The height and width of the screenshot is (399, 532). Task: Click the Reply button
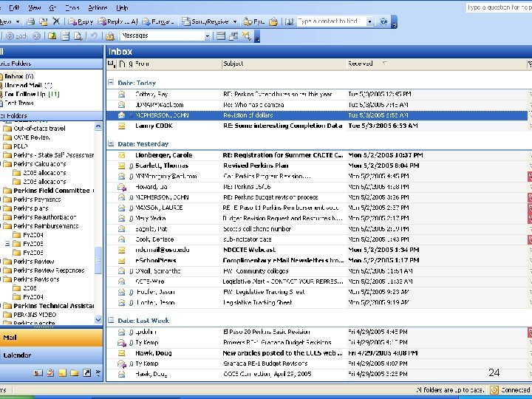pos(81,21)
